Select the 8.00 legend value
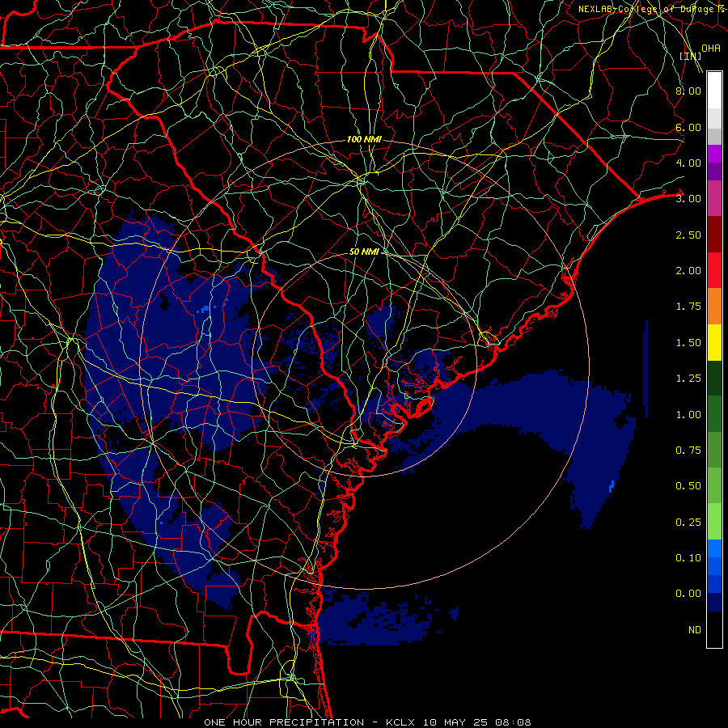This screenshot has height=728, width=728. pos(688,91)
